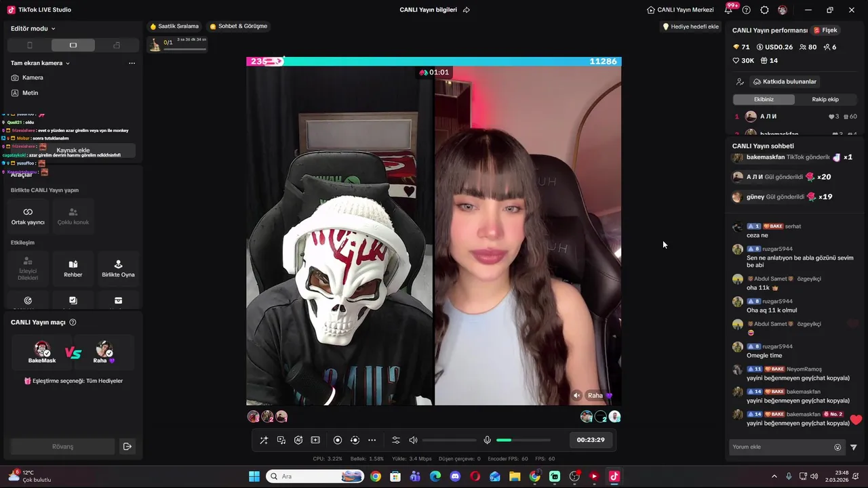Expand Tam ekran kamera scene dropdown
This screenshot has height=488, width=868.
point(41,63)
